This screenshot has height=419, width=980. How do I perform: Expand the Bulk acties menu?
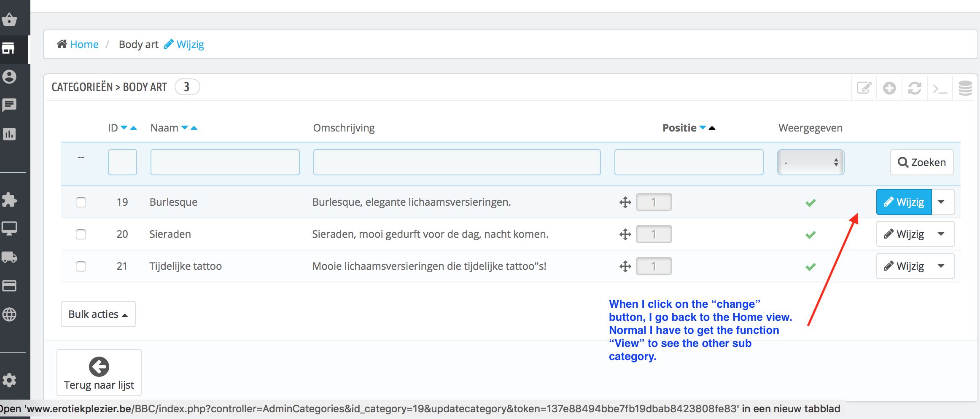point(98,314)
